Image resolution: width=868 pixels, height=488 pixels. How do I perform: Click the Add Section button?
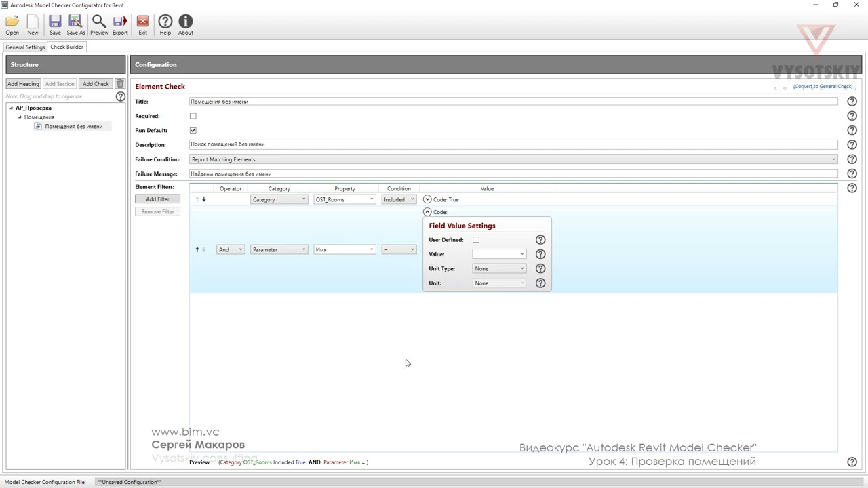tap(60, 84)
